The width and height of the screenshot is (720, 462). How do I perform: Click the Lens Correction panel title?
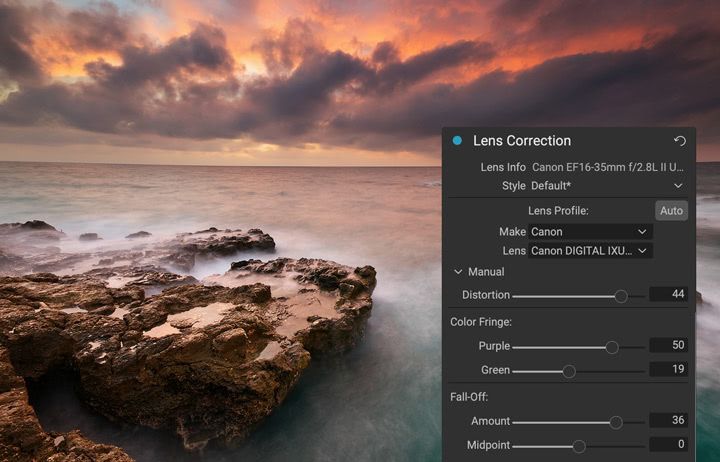[522, 141]
